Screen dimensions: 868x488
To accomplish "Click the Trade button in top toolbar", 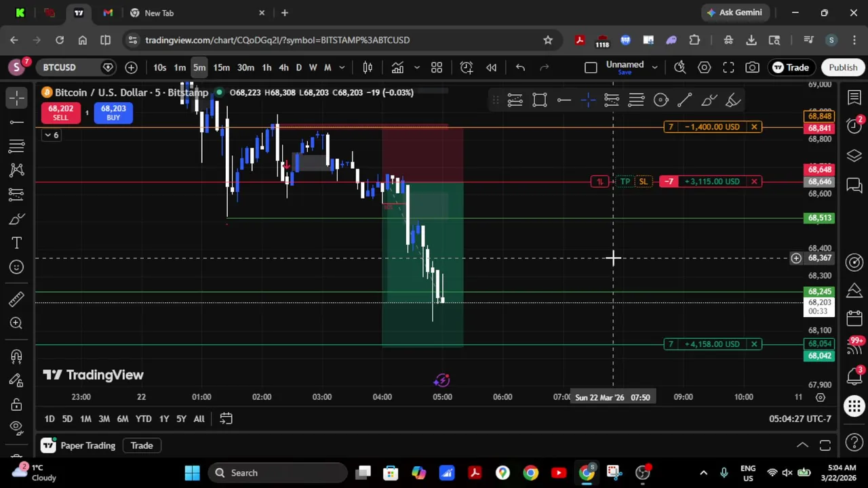I will (x=791, y=67).
